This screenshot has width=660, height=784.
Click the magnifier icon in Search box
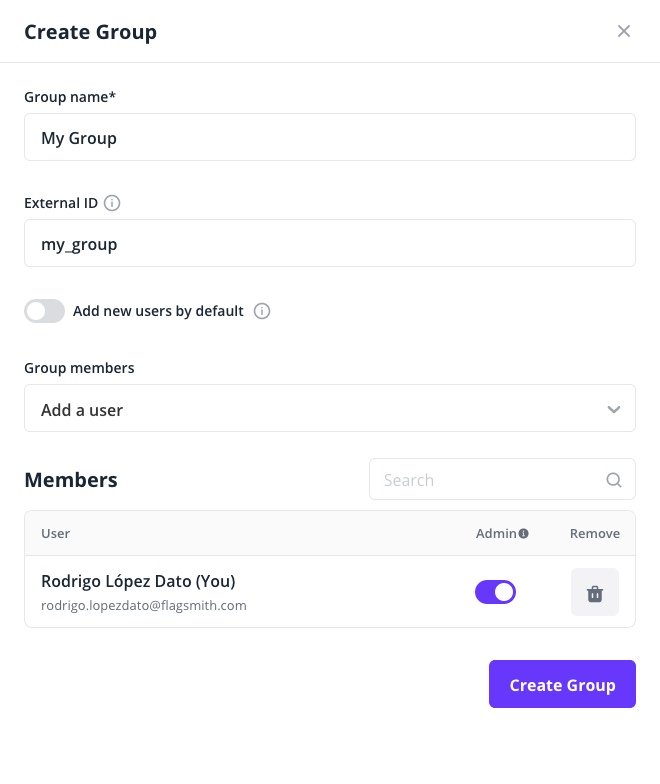pos(614,480)
